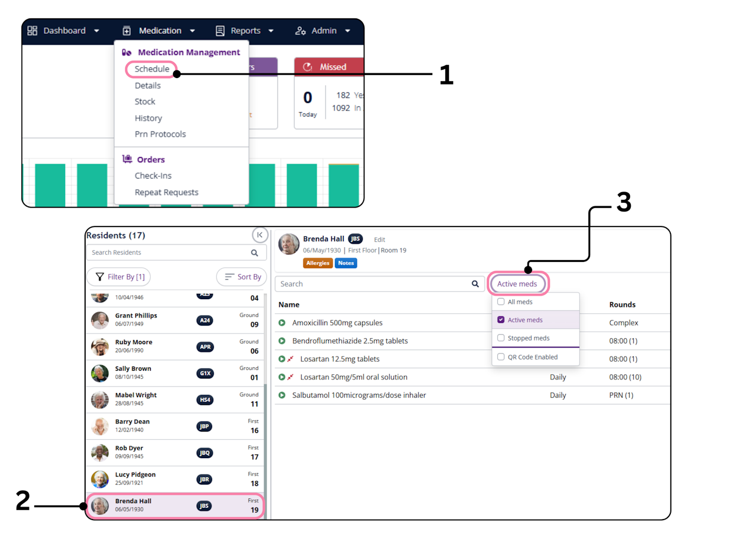Click the green icon beside Salbutamol inhaler
The image size is (756, 535).
(282, 395)
